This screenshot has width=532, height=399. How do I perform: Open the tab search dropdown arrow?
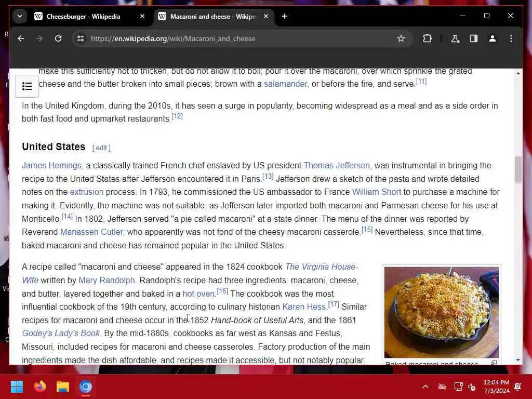(x=20, y=16)
